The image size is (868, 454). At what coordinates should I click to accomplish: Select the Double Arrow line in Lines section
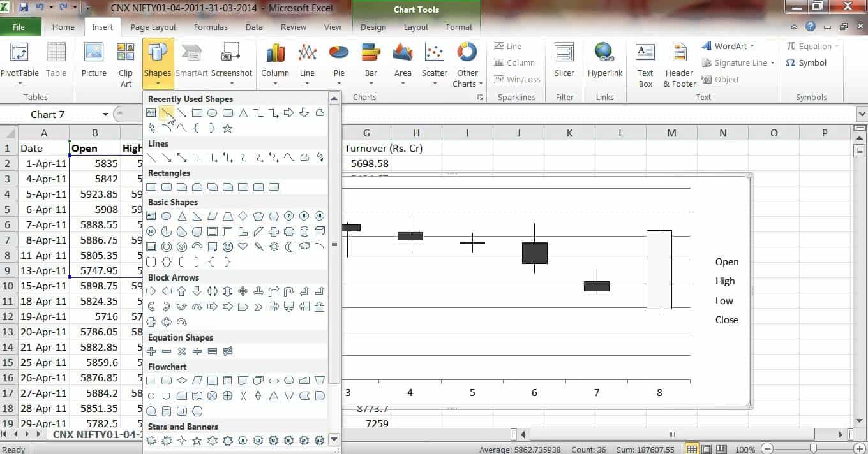[182, 157]
